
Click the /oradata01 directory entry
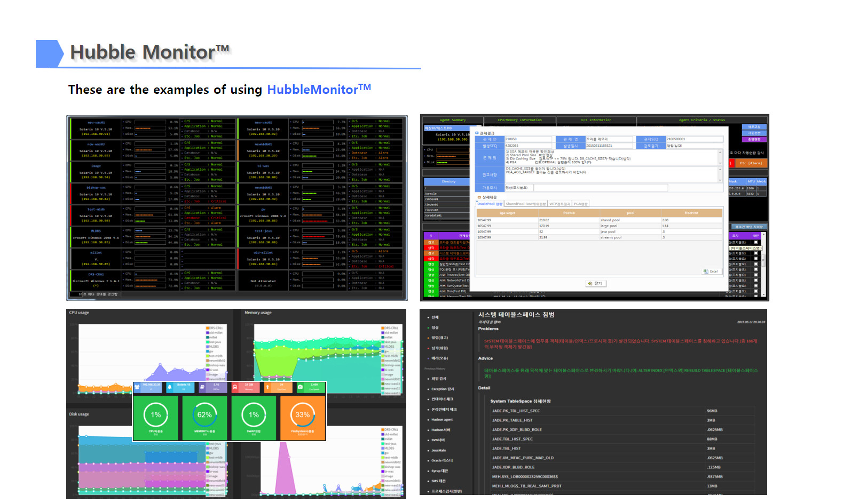click(447, 215)
